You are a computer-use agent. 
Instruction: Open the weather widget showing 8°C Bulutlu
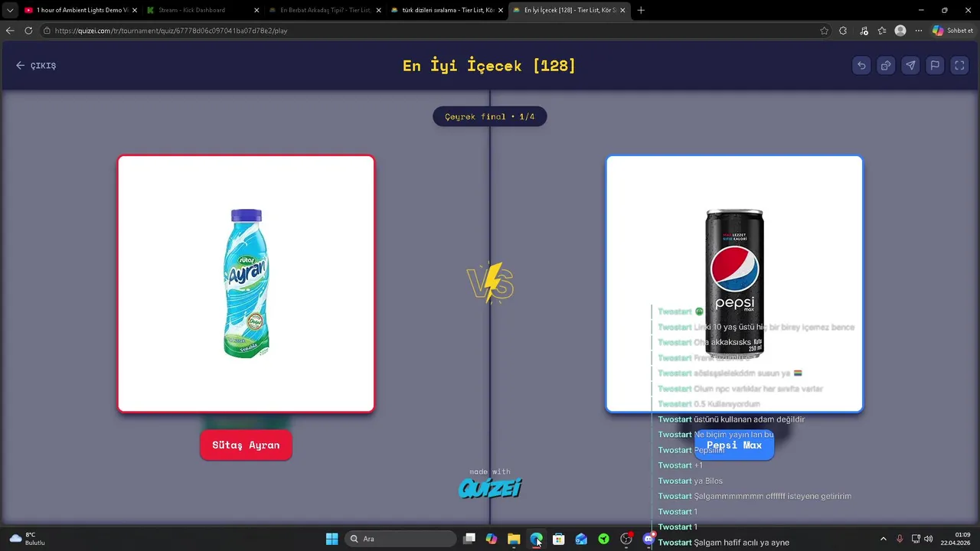[x=28, y=539]
